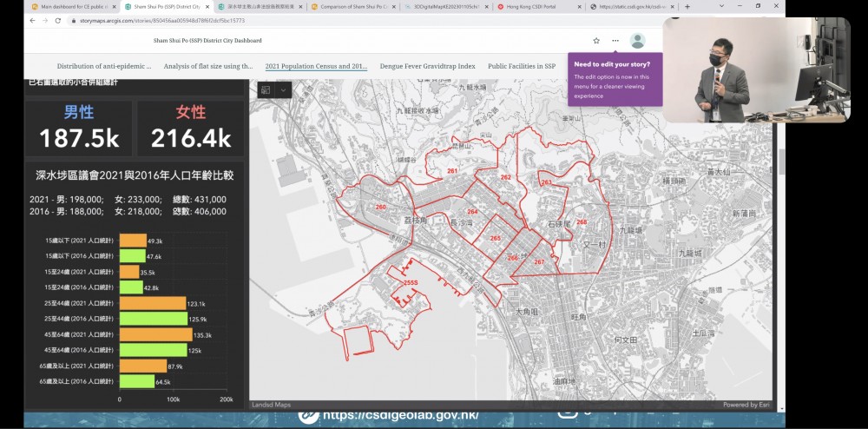This screenshot has height=429, width=868.
Task: Open a new browser tab
Action: coord(687,6)
